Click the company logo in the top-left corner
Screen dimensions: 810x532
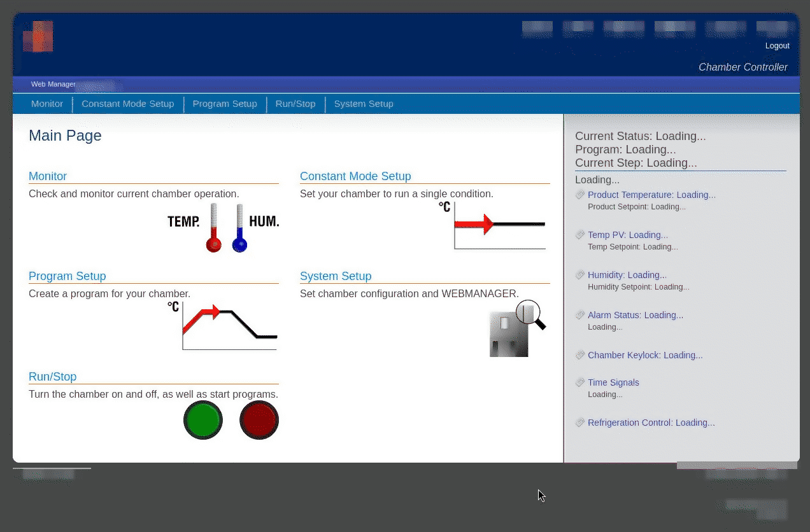(x=38, y=36)
